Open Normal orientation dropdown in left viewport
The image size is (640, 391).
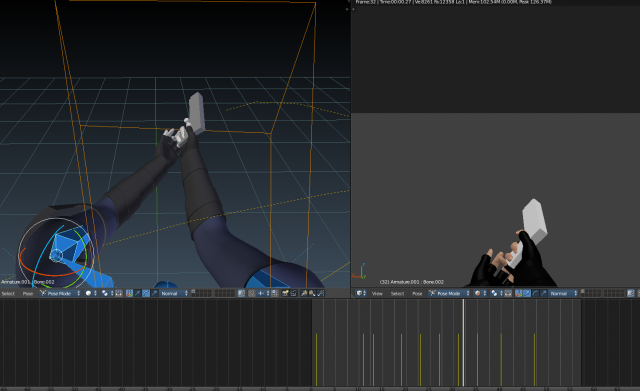(x=174, y=293)
